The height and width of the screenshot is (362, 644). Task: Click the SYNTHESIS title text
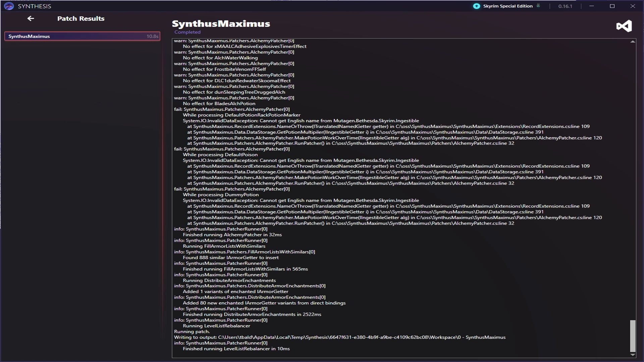(x=35, y=6)
